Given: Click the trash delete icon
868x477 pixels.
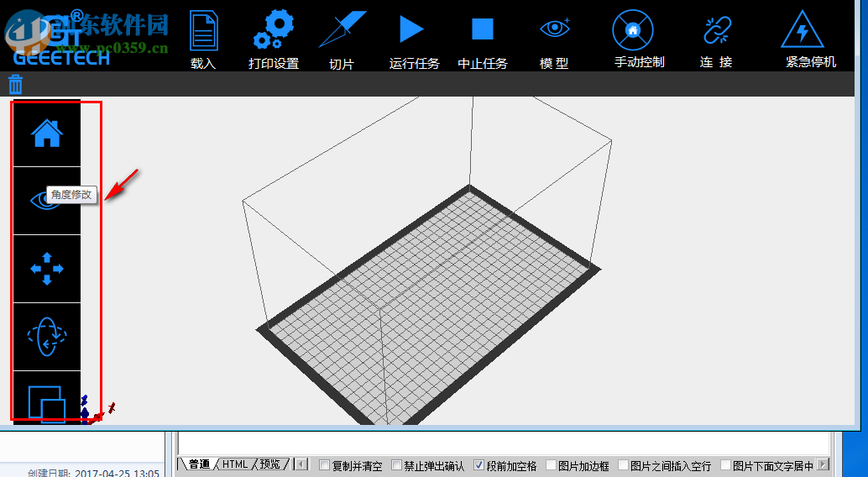Looking at the screenshot, I should [15, 84].
